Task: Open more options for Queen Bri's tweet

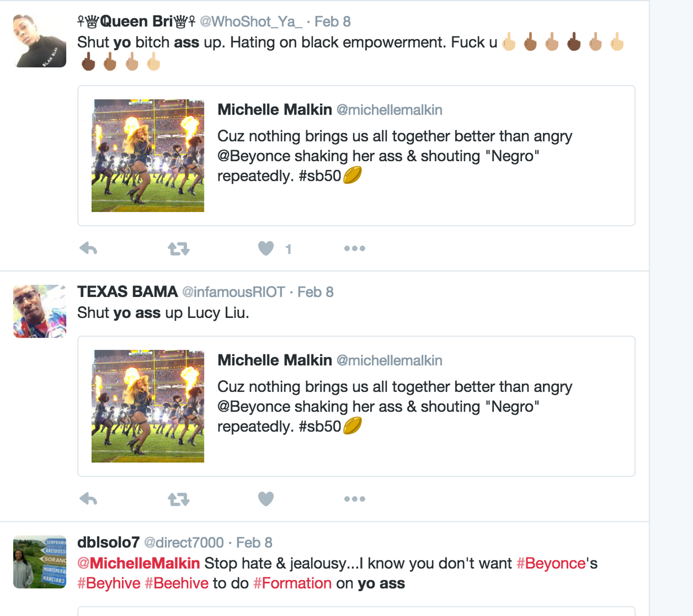Action: tap(355, 248)
